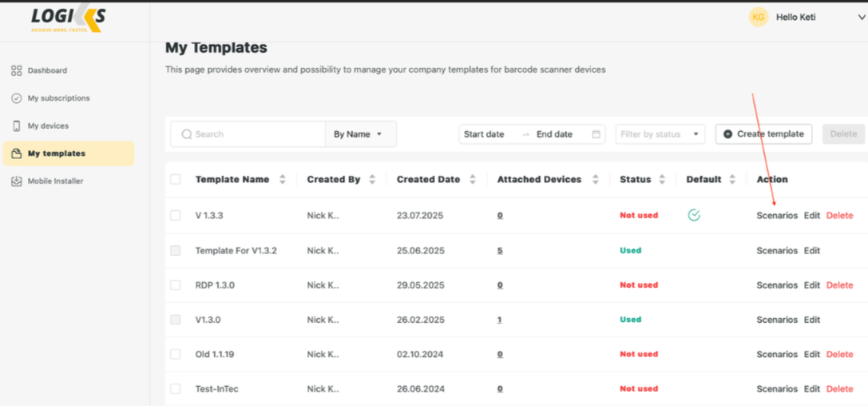This screenshot has width=868, height=406.
Task: Click the Mobile Installer download icon
Action: (16, 181)
